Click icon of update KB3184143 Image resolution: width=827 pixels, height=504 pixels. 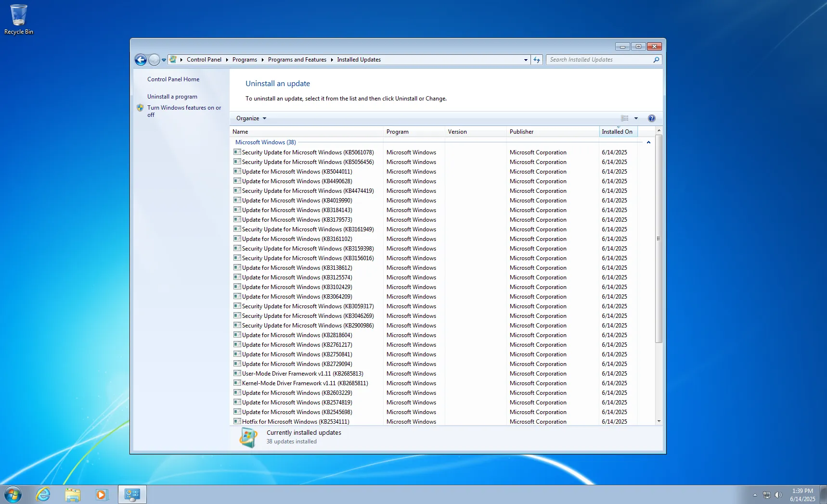(237, 210)
